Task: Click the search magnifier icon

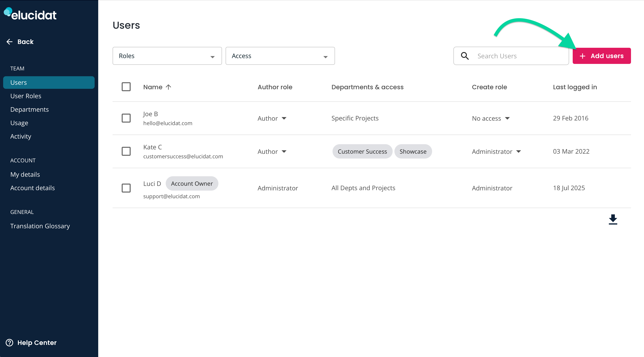Action: (465, 56)
